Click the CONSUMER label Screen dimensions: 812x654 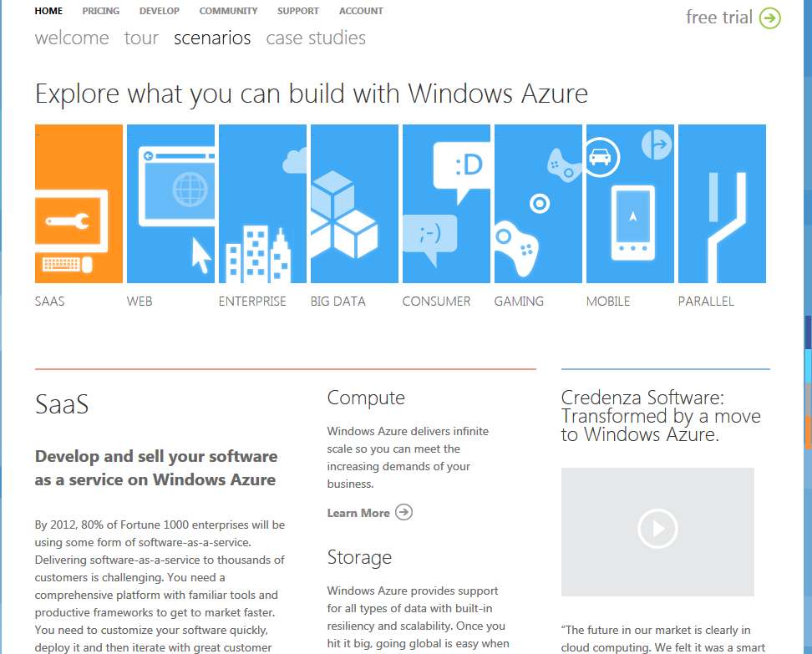437,302
